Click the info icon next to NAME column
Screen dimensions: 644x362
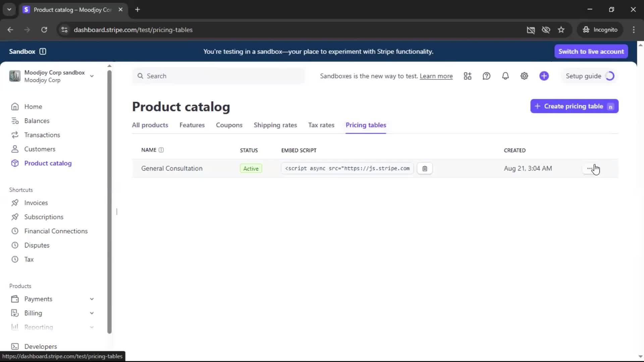tap(161, 150)
